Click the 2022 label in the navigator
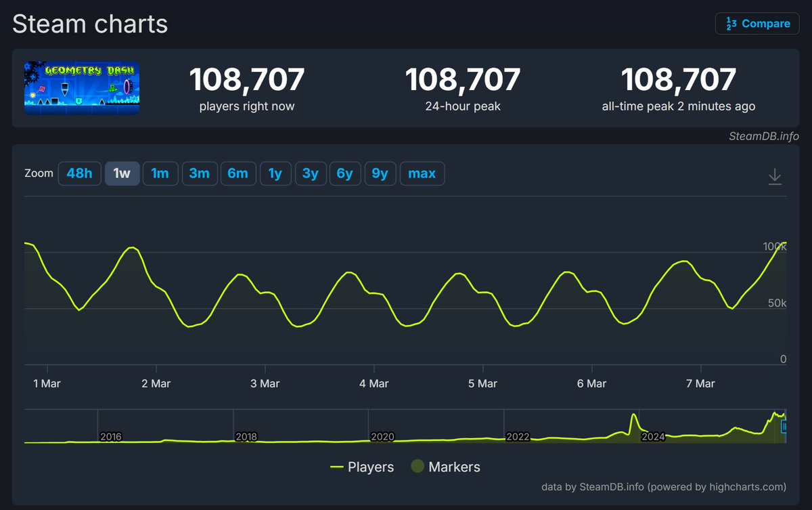812x510 pixels. 518,437
